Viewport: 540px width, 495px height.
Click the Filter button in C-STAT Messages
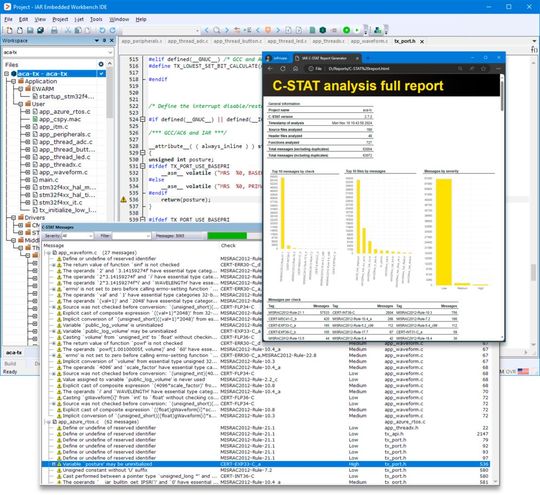[105, 236]
